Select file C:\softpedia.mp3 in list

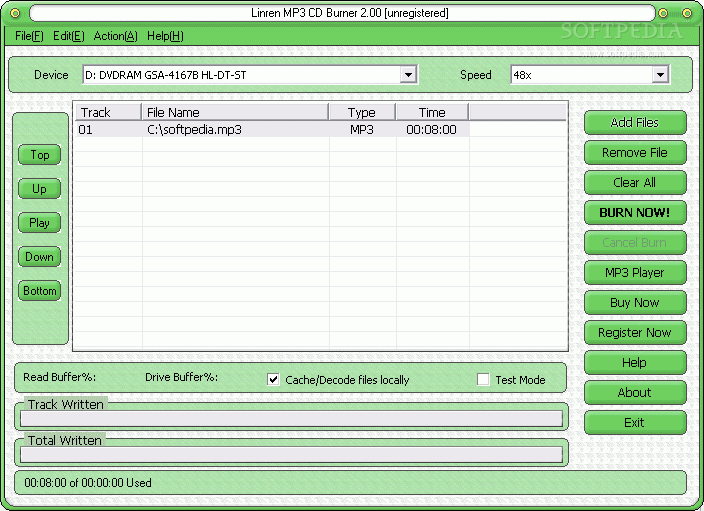click(194, 130)
